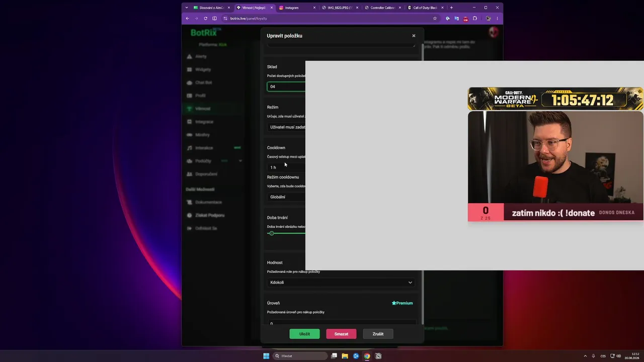Viewport: 644px width, 362px height.
Task: Reload the botrix.live page
Action: pyautogui.click(x=205, y=19)
